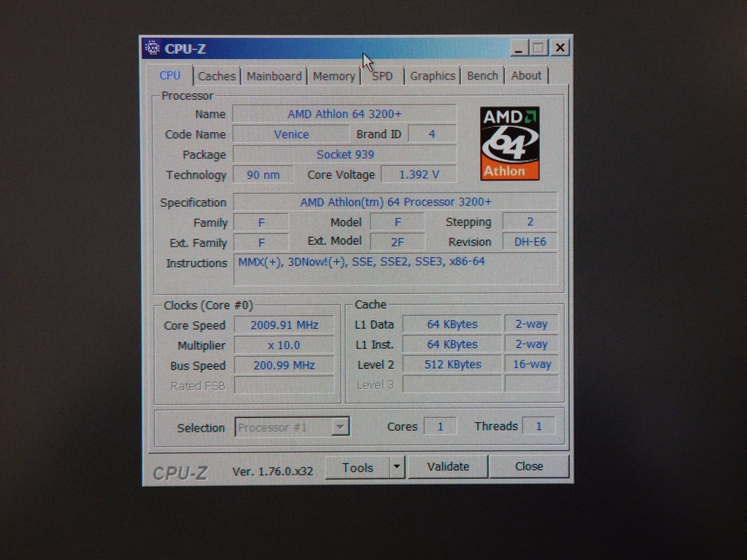Go to the SPD tab
Screen dimensions: 747x560
(382, 76)
